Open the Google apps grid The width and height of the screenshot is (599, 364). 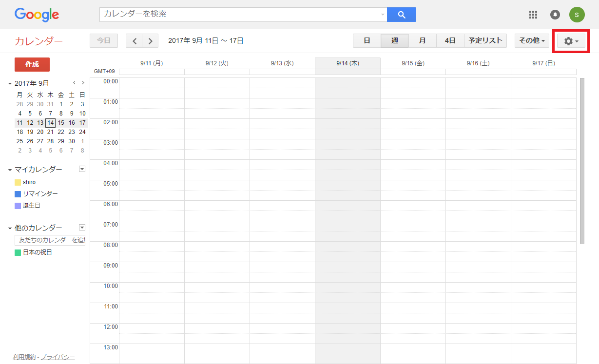point(533,15)
